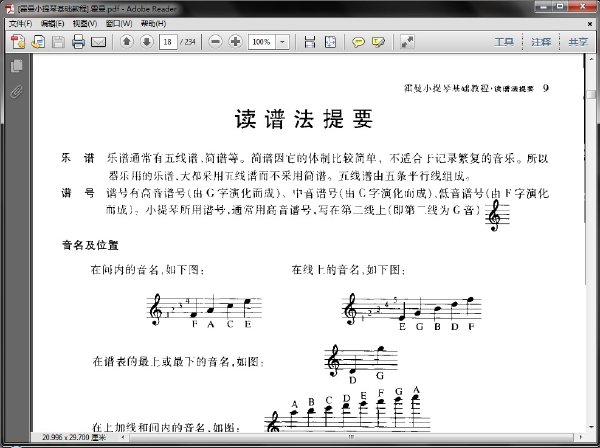
Task: Click the Fit Width scrolling icon
Action: [x=310, y=42]
